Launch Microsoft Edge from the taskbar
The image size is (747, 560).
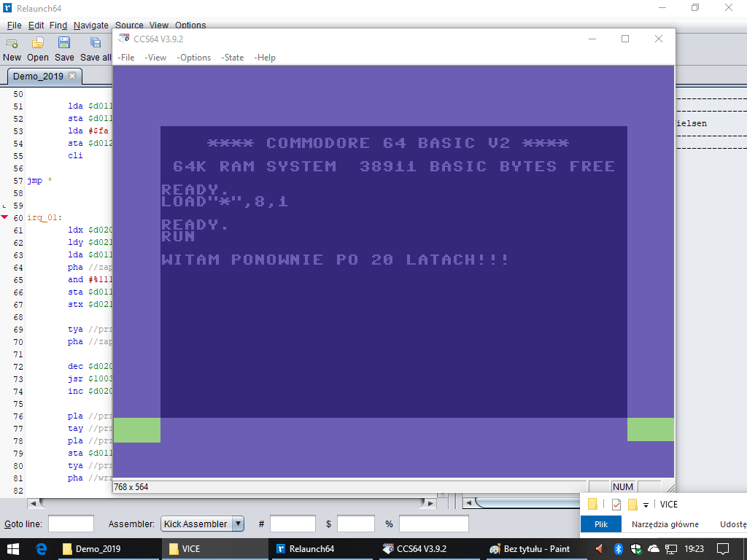pyautogui.click(x=42, y=549)
